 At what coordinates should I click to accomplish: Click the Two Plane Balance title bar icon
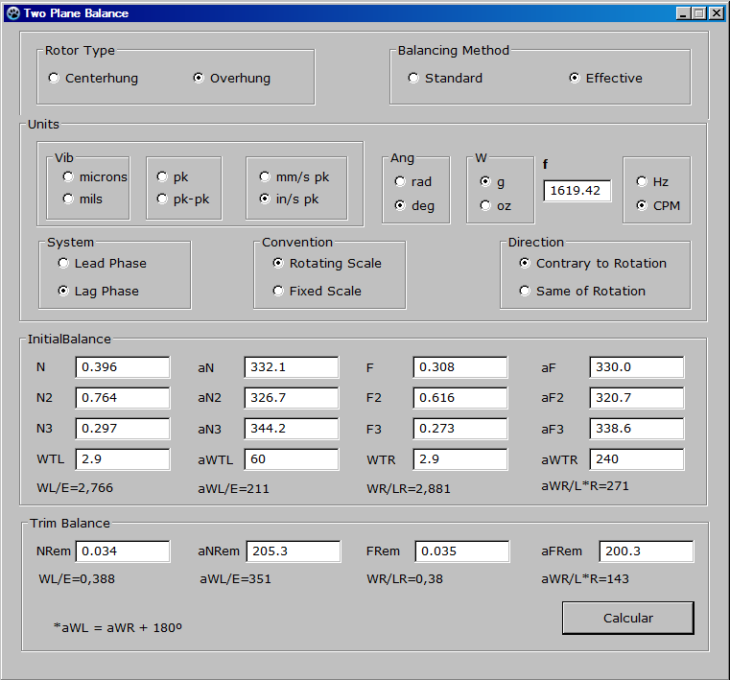coord(12,13)
